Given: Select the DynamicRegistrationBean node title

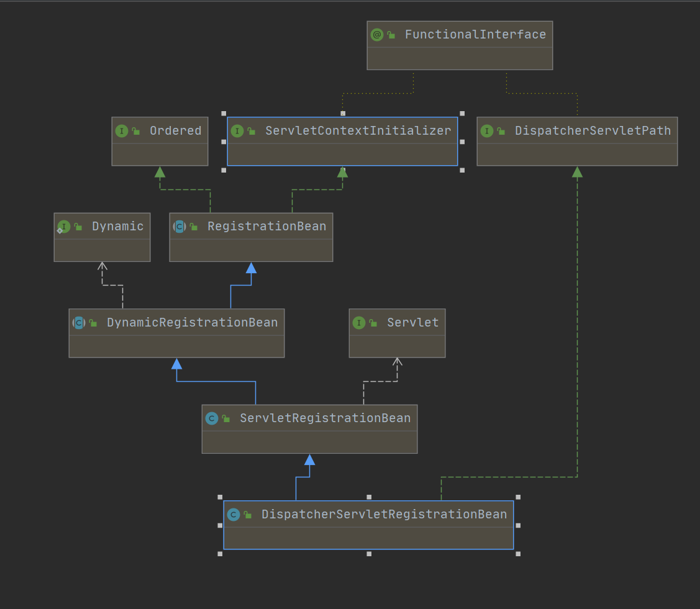Looking at the screenshot, I should [x=193, y=322].
